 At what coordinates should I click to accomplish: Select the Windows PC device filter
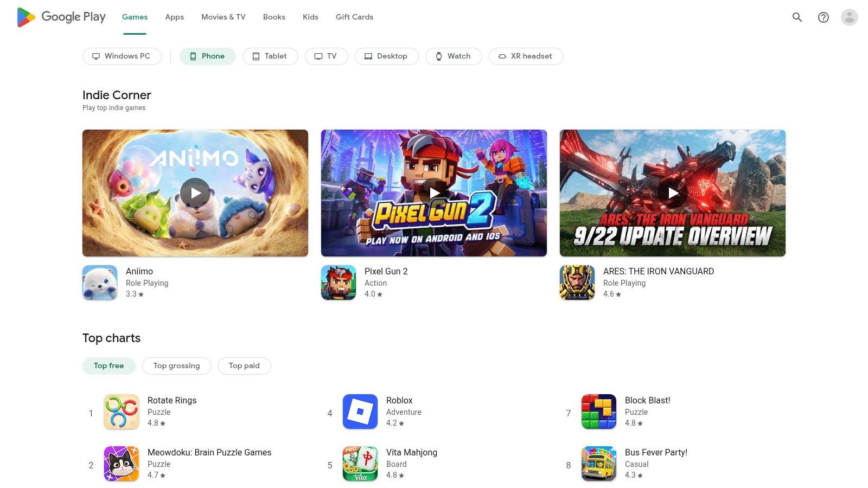[x=122, y=56]
